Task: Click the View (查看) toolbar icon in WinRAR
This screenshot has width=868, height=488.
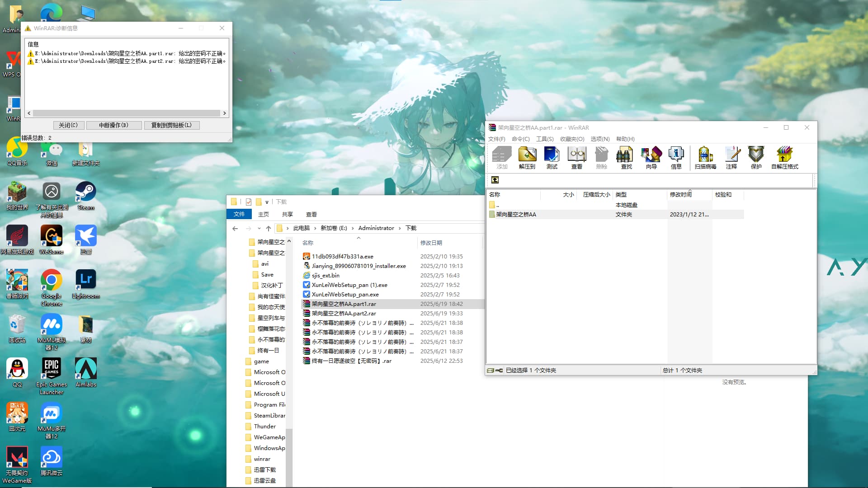Action: click(x=577, y=158)
